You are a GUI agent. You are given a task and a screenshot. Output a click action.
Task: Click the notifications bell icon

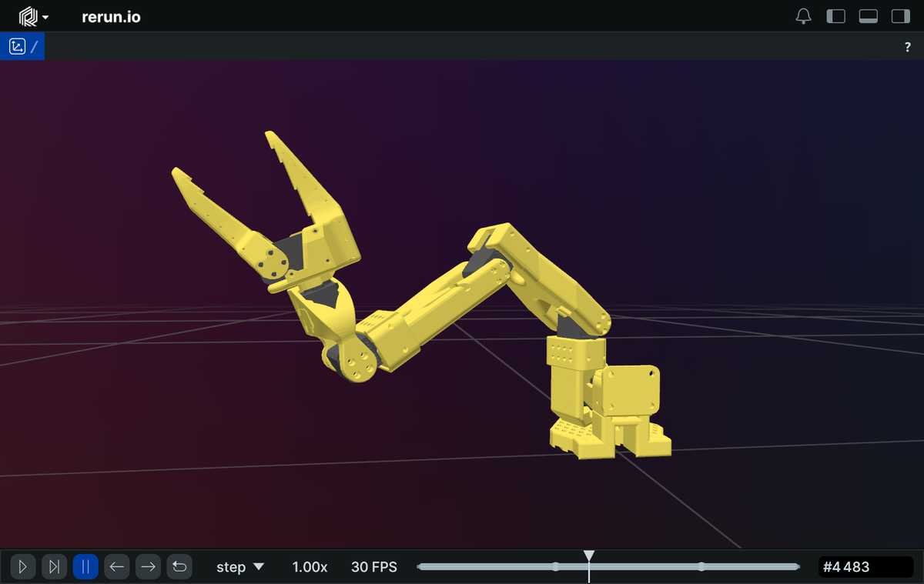pos(803,16)
